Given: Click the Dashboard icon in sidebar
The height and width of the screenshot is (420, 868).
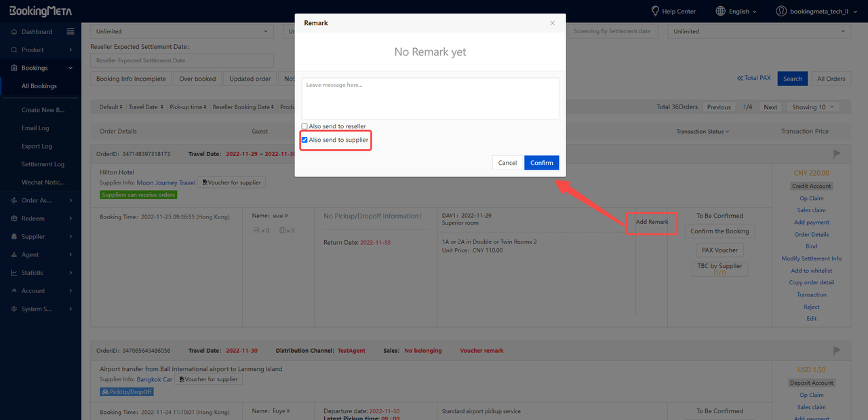Looking at the screenshot, I should tap(14, 32).
